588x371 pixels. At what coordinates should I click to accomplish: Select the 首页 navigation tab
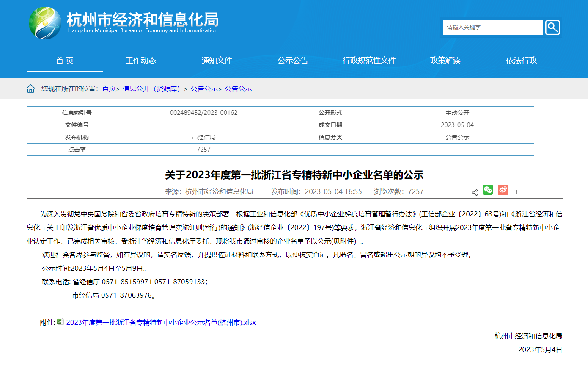(x=64, y=61)
